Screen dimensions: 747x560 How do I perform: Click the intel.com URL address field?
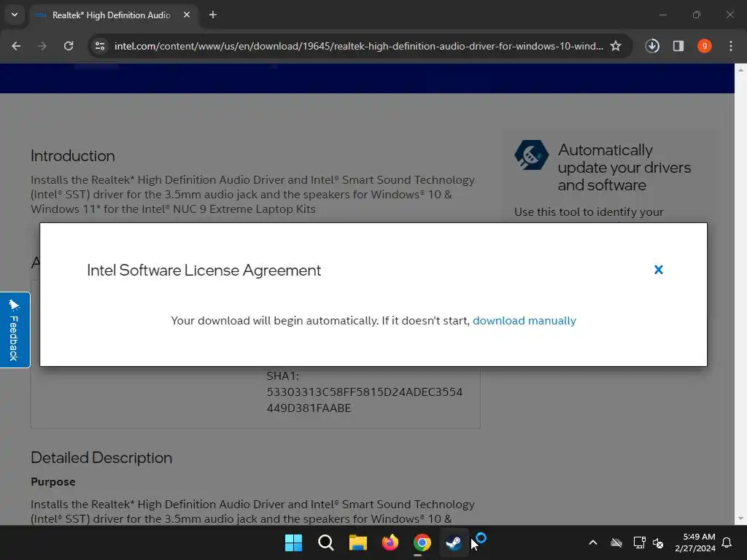click(358, 46)
